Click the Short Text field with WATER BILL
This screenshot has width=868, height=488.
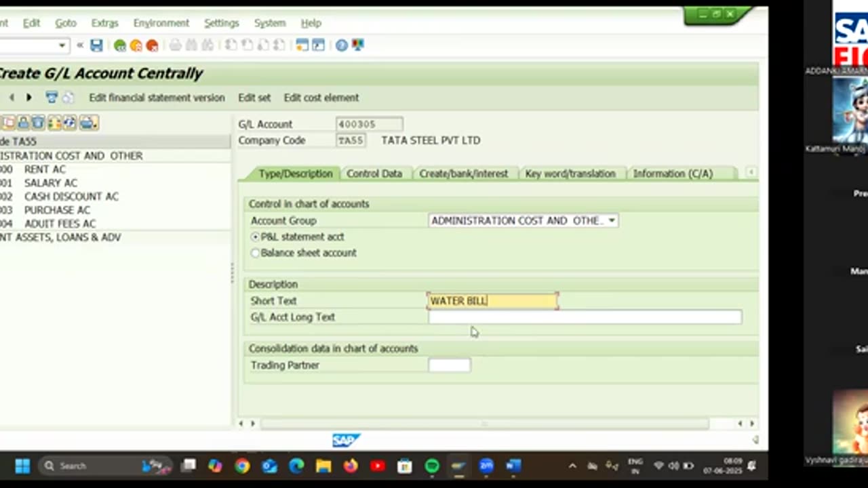(493, 301)
